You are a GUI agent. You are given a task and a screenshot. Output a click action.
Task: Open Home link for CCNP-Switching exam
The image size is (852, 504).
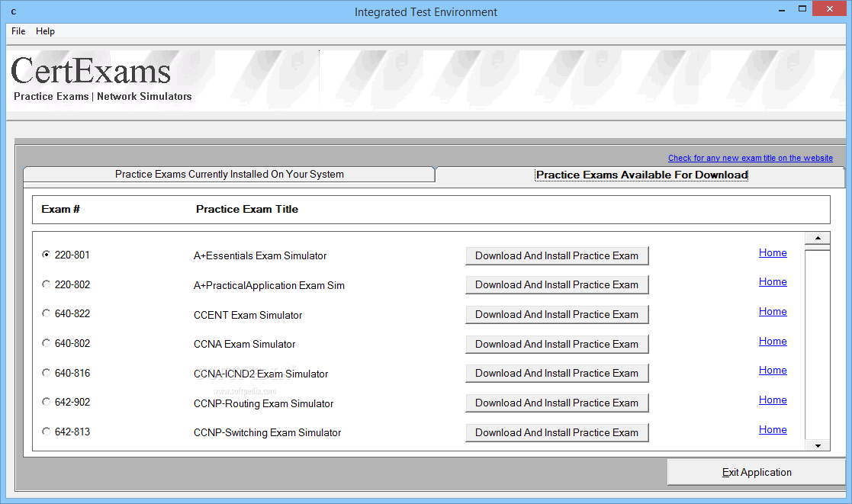(x=773, y=430)
